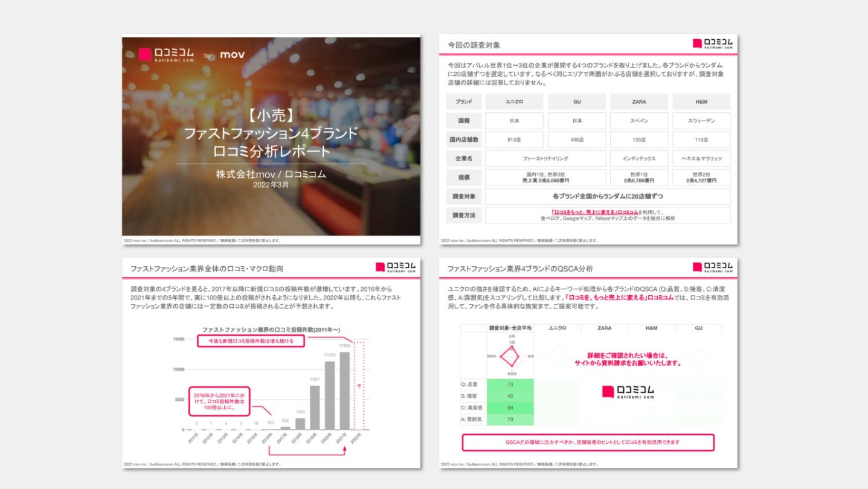Viewport: 868px width, 489px height.
Task: Click the 口コミコム logo at QSCA分析 slide header
Action: (713, 267)
